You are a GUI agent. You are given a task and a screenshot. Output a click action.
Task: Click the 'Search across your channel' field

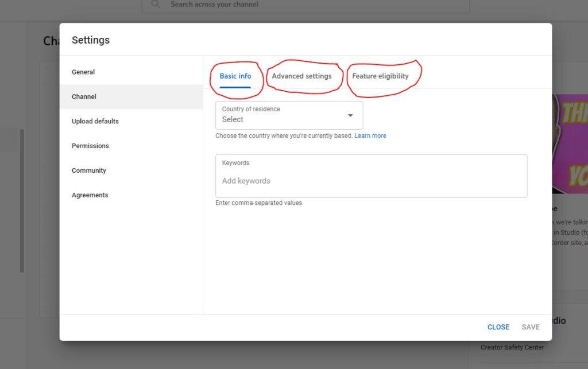click(x=310, y=5)
